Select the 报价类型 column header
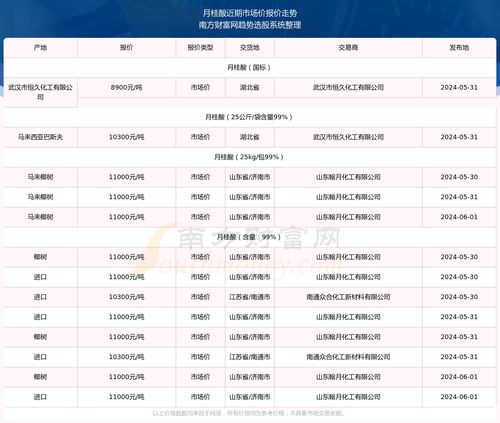The height and width of the screenshot is (423, 500). click(x=200, y=48)
